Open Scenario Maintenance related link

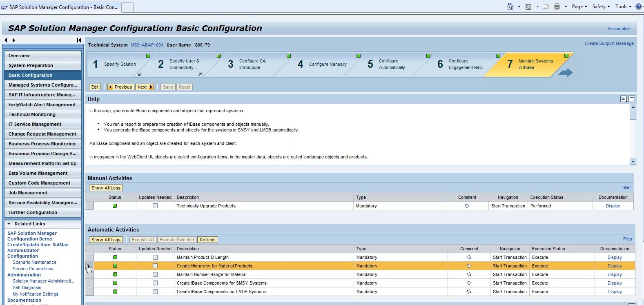[34, 262]
